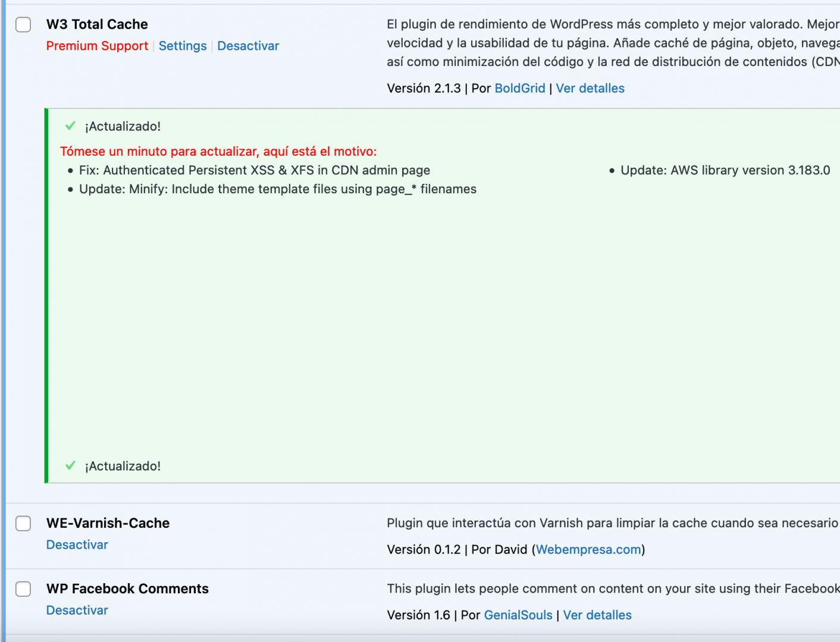Open Premium Support for W3 Total Cache
Screen dimensions: 840x642
coord(97,46)
